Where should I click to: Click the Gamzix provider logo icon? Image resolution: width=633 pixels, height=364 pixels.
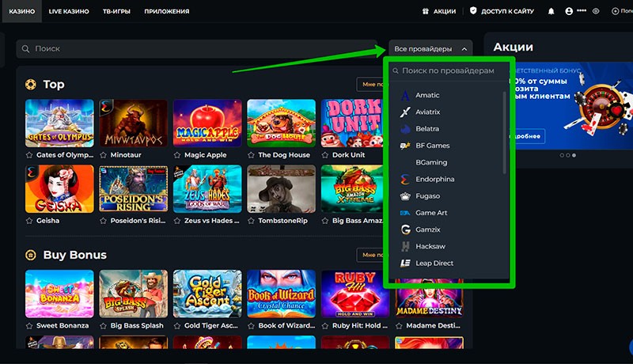[x=405, y=229]
